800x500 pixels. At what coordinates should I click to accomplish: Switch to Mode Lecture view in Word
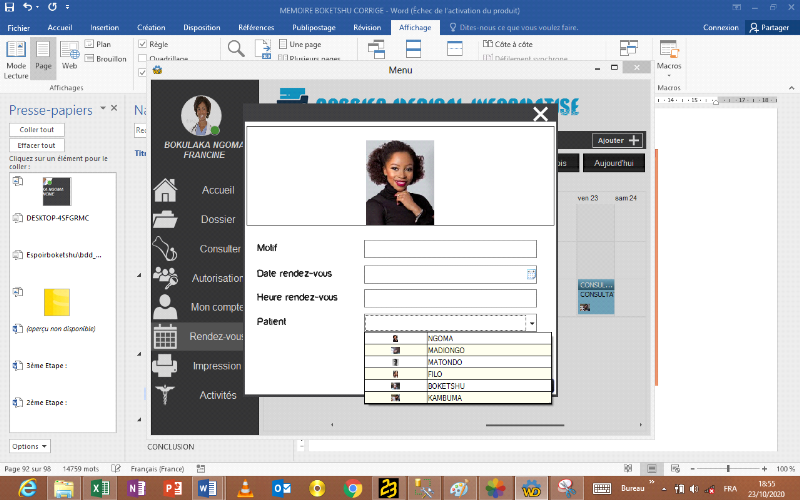coord(16,60)
